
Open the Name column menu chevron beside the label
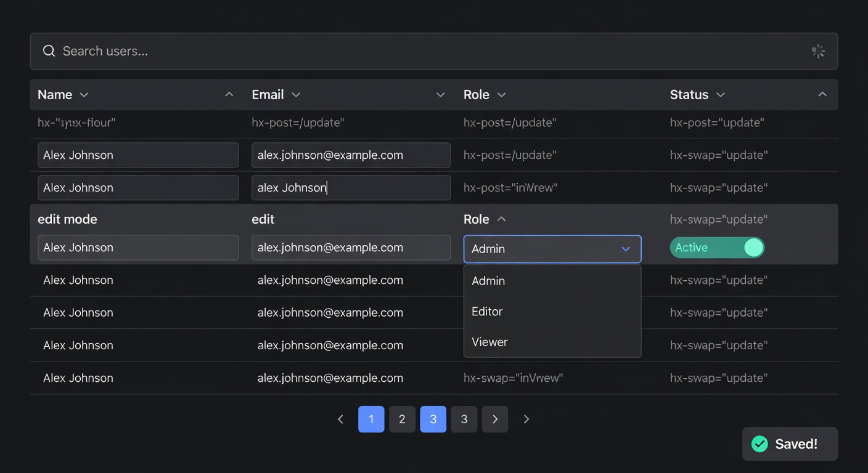click(x=84, y=95)
